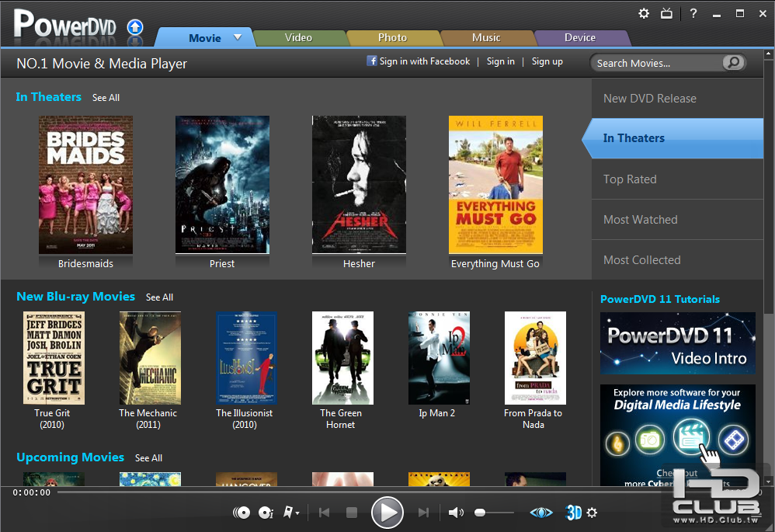Click the previous chapter button

pos(325,513)
